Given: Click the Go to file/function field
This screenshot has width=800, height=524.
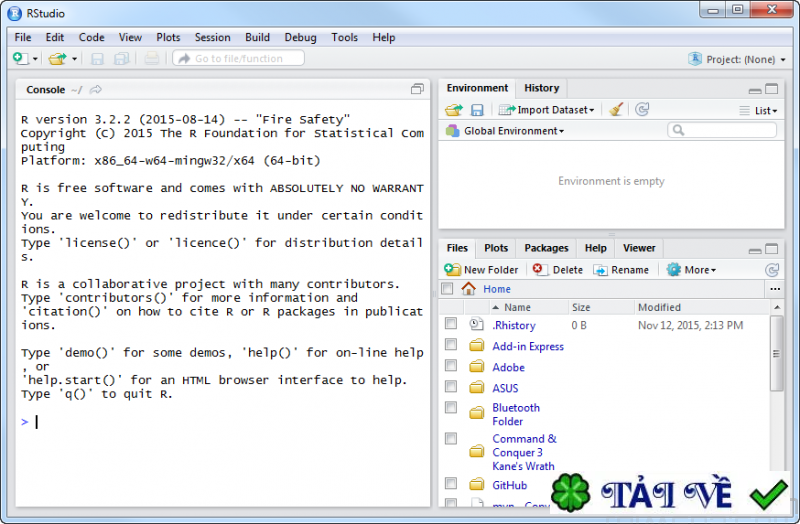Looking at the screenshot, I should (x=238, y=58).
